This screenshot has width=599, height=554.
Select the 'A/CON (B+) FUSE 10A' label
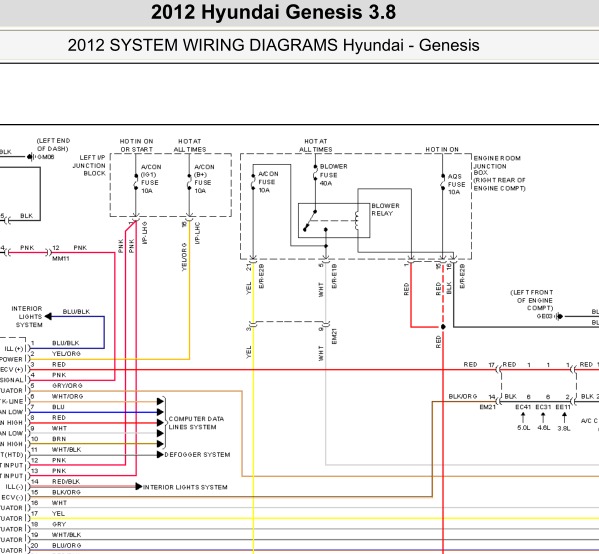[x=204, y=179]
